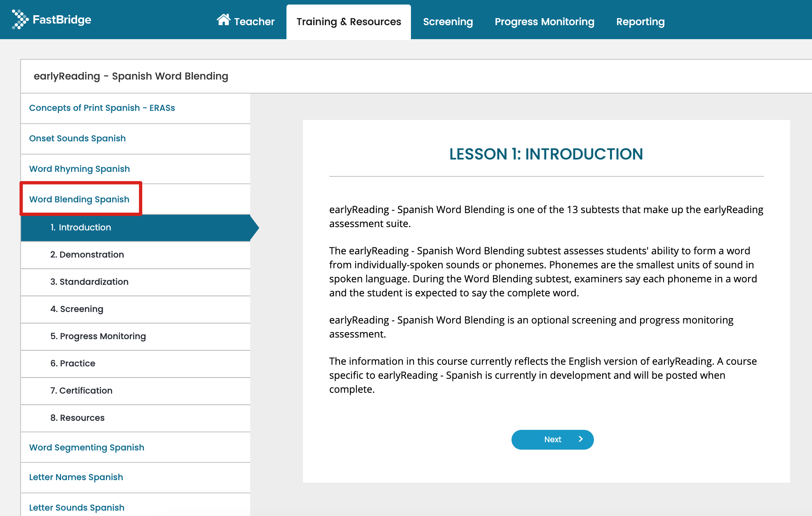Click the earlyReading - Spanish Word Blending title
Image resolution: width=812 pixels, height=516 pixels.
(131, 76)
